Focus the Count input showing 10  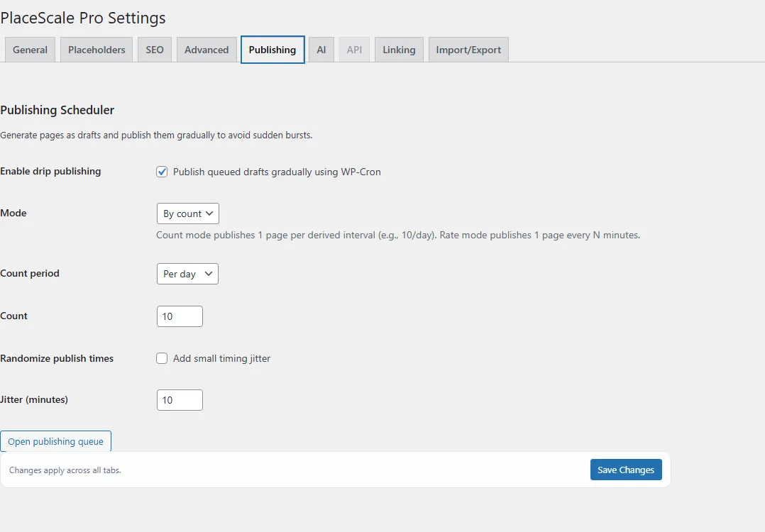(x=179, y=316)
